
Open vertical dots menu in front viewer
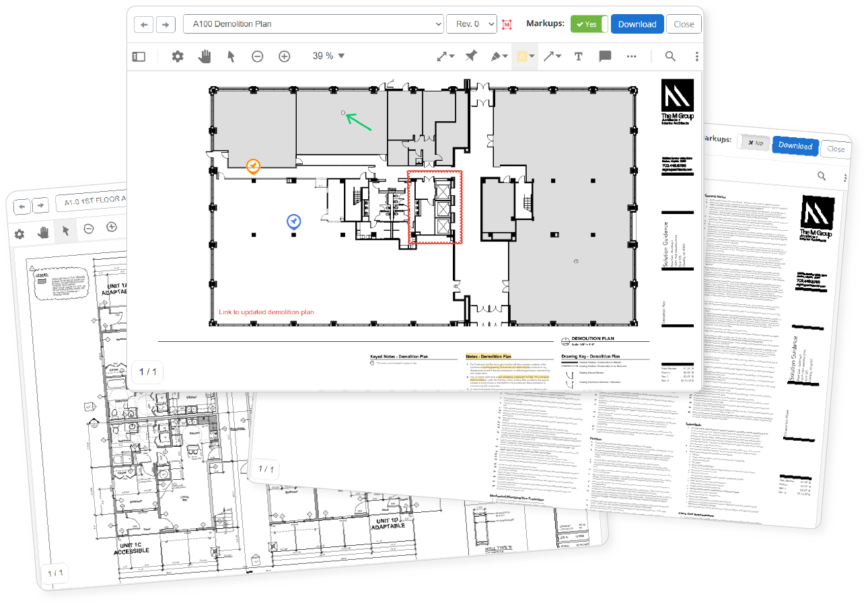(697, 57)
